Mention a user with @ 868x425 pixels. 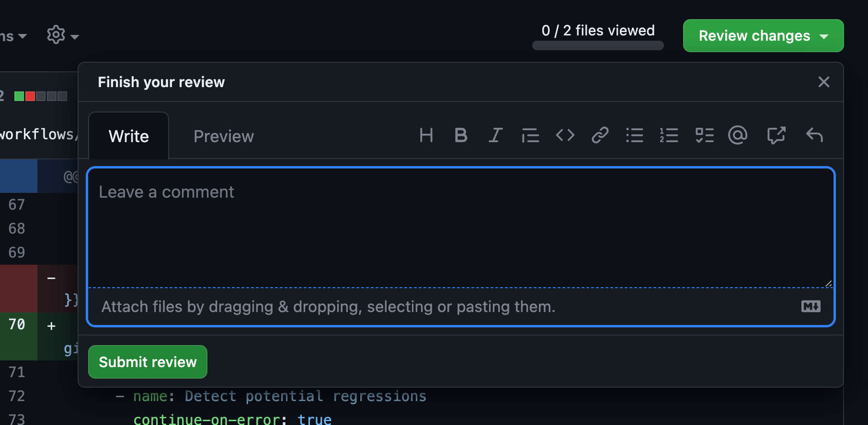tap(738, 135)
